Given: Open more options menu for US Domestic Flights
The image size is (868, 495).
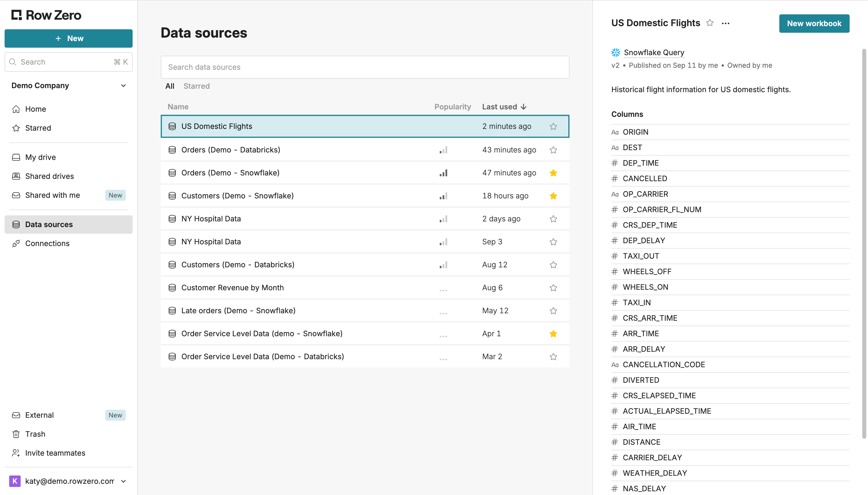Looking at the screenshot, I should coord(726,23).
